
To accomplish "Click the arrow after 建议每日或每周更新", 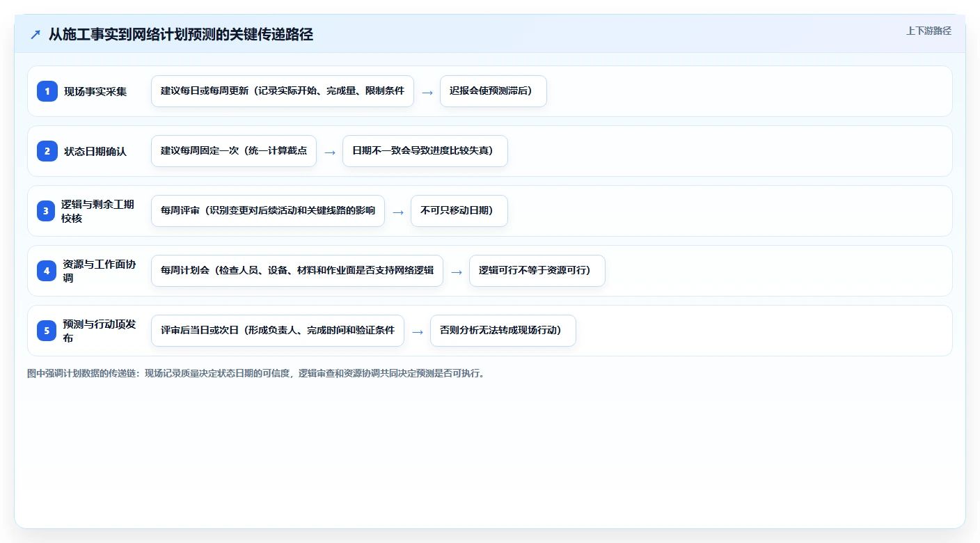I will [x=427, y=92].
